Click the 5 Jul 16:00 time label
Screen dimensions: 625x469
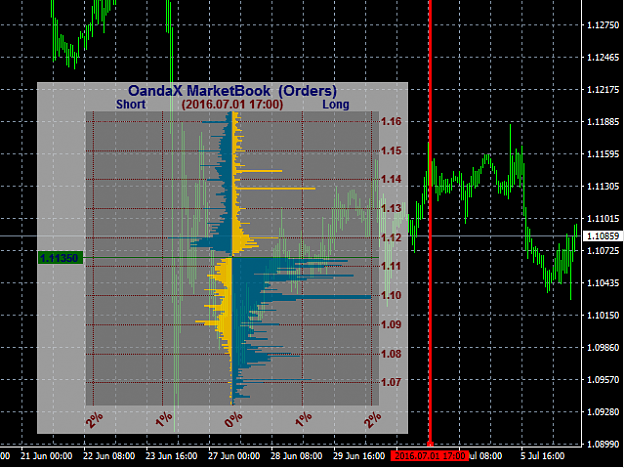point(542,456)
